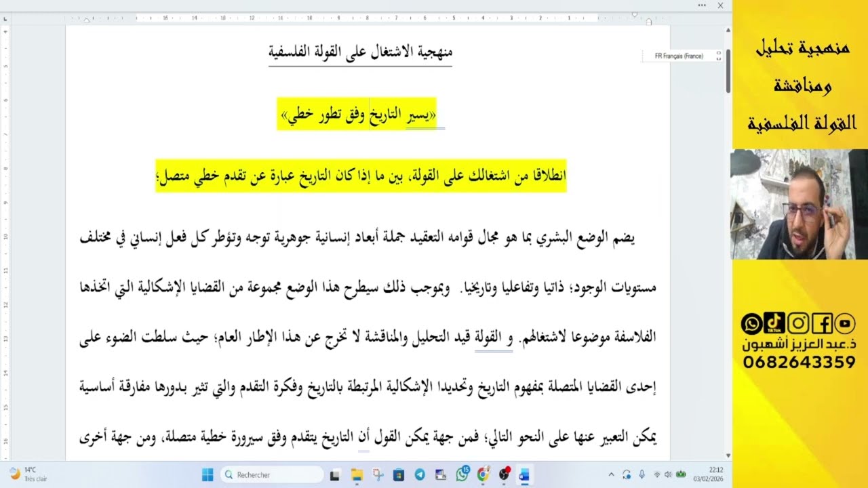Show hidden system tray icons
The image size is (868, 488).
coord(612,474)
